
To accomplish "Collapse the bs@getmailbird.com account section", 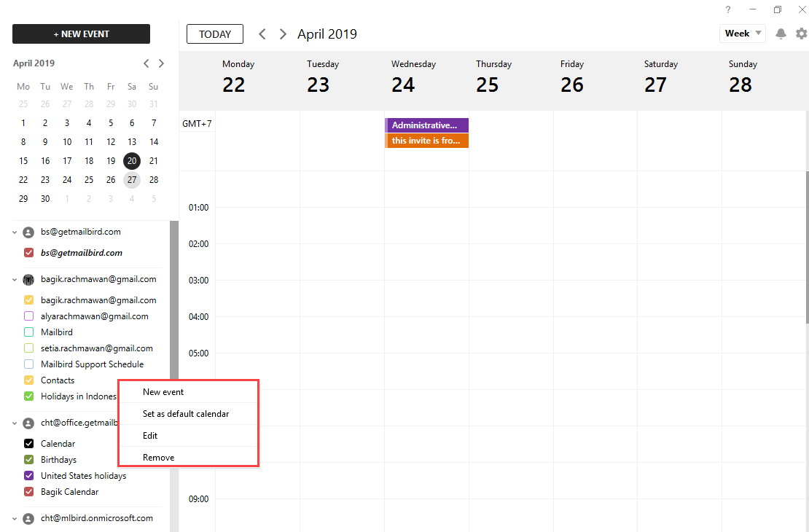I will click(x=14, y=231).
